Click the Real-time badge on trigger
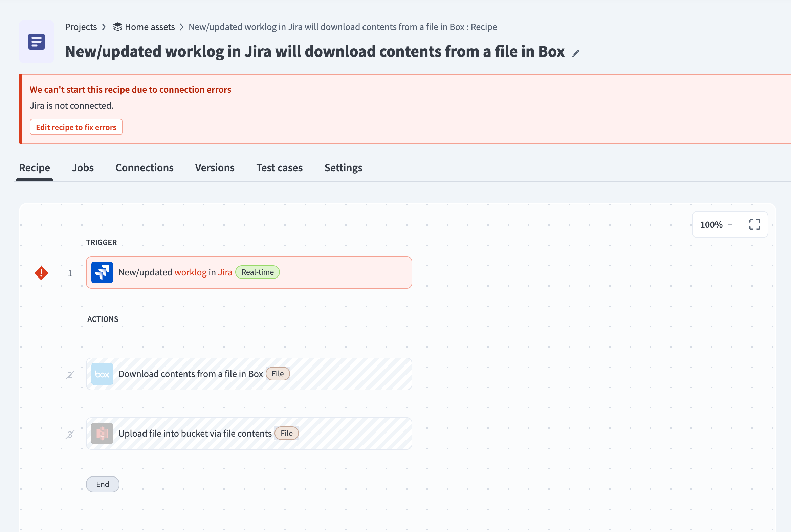The height and width of the screenshot is (532, 791). [x=258, y=272]
